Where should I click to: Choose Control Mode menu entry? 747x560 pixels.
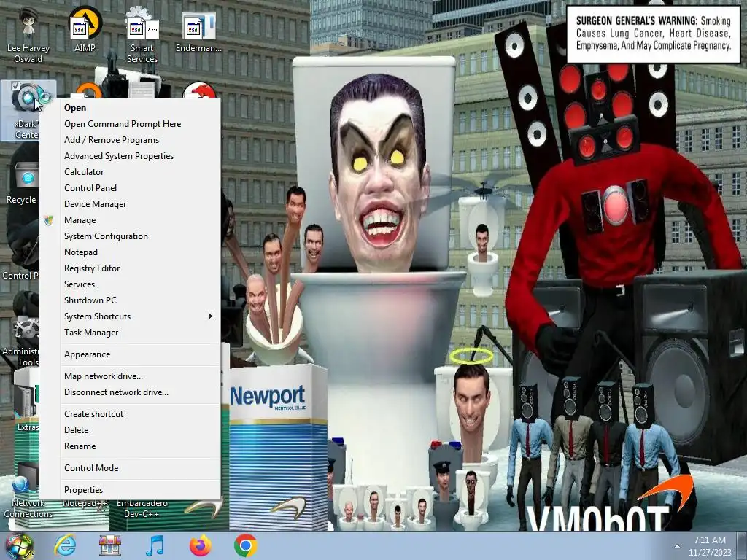pyautogui.click(x=130, y=468)
